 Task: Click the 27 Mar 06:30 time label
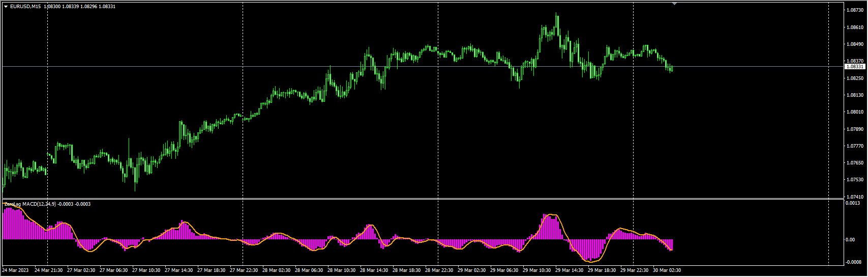point(114,270)
